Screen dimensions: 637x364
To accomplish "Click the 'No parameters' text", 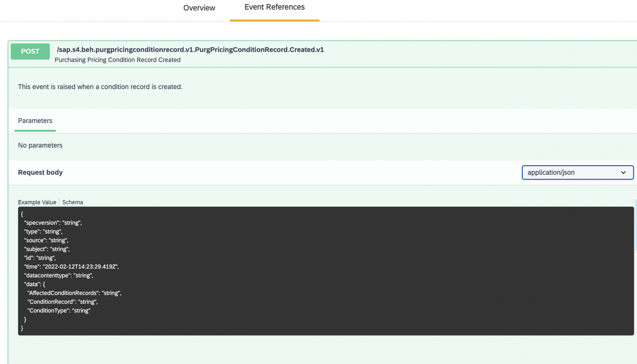I will 40,145.
